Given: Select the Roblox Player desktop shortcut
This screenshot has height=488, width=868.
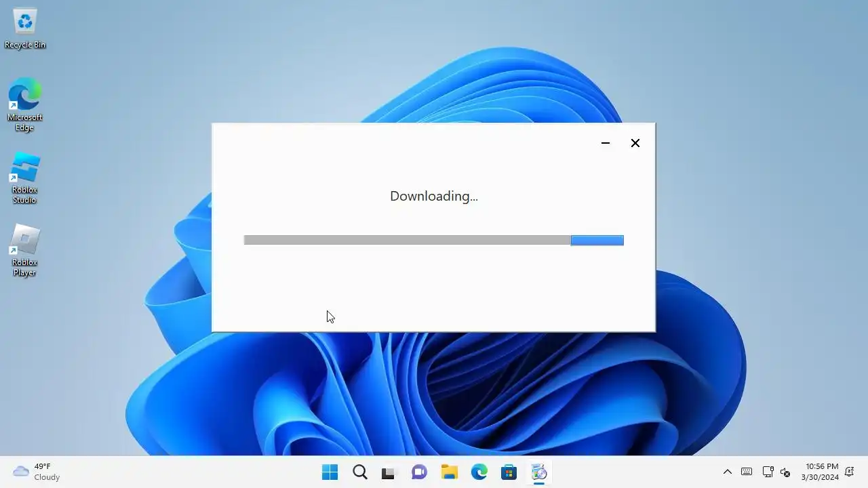Looking at the screenshot, I should pyautogui.click(x=25, y=250).
